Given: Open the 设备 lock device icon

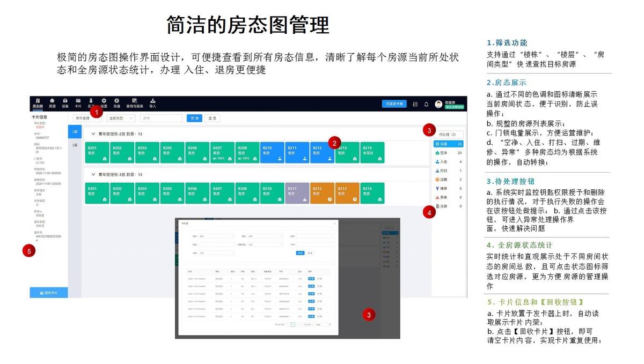Looking at the screenshot, I should (x=65, y=103).
